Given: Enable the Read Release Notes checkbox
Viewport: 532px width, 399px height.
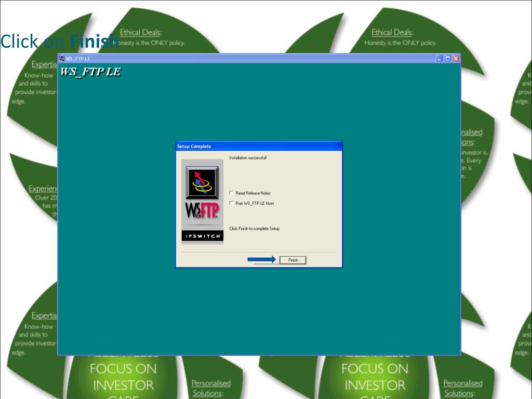Looking at the screenshot, I should [231, 193].
